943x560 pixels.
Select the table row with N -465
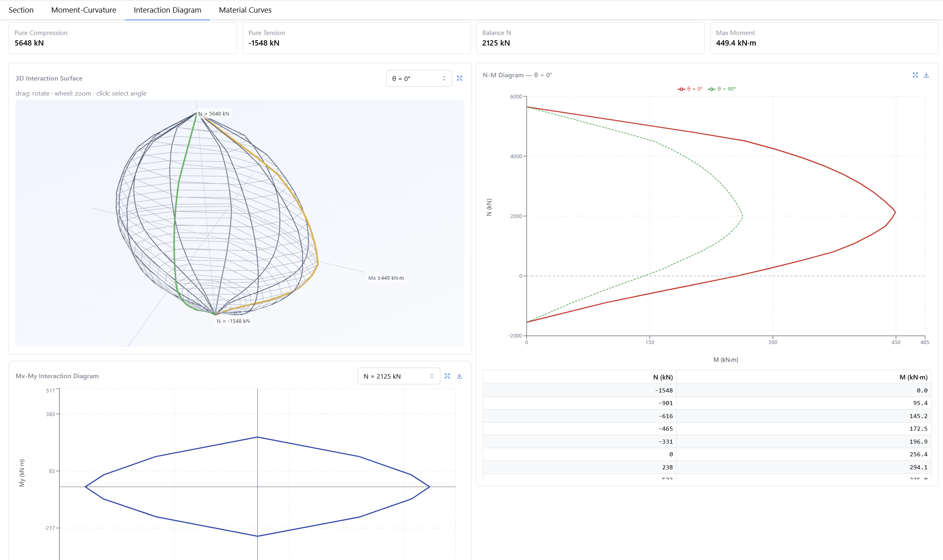click(x=707, y=429)
